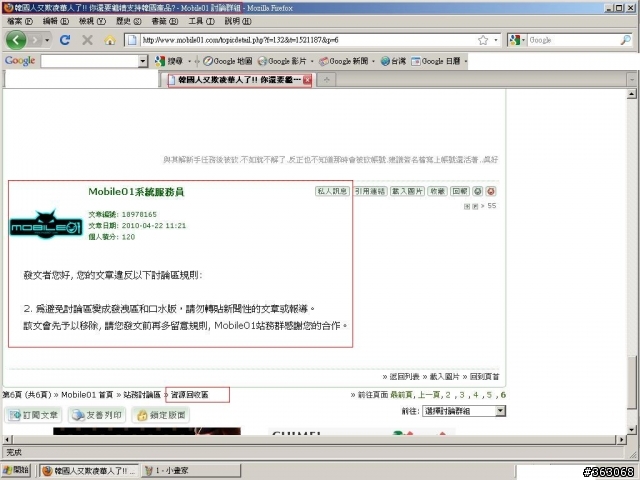Switch to 1 - 小畫家 taskbar window

[191, 471]
